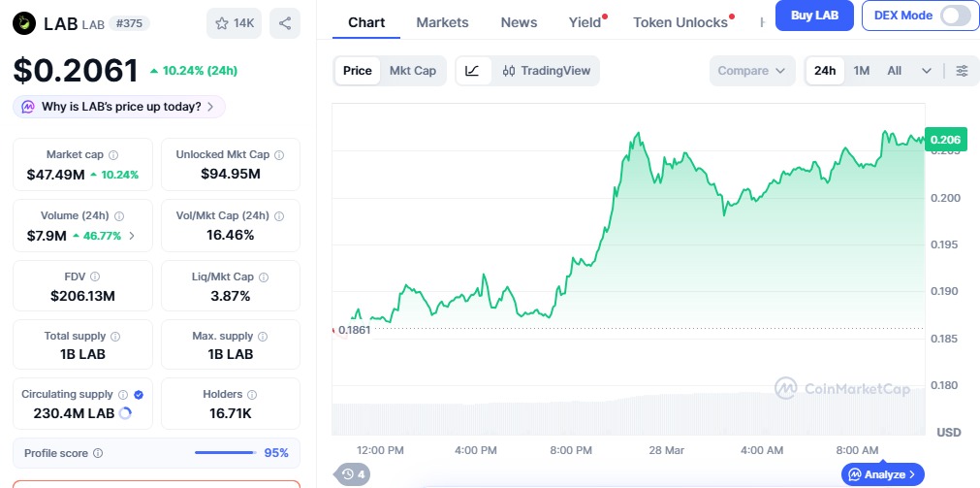The height and width of the screenshot is (488, 980).
Task: Add LAB to watchlist with star button
Action: click(x=234, y=23)
